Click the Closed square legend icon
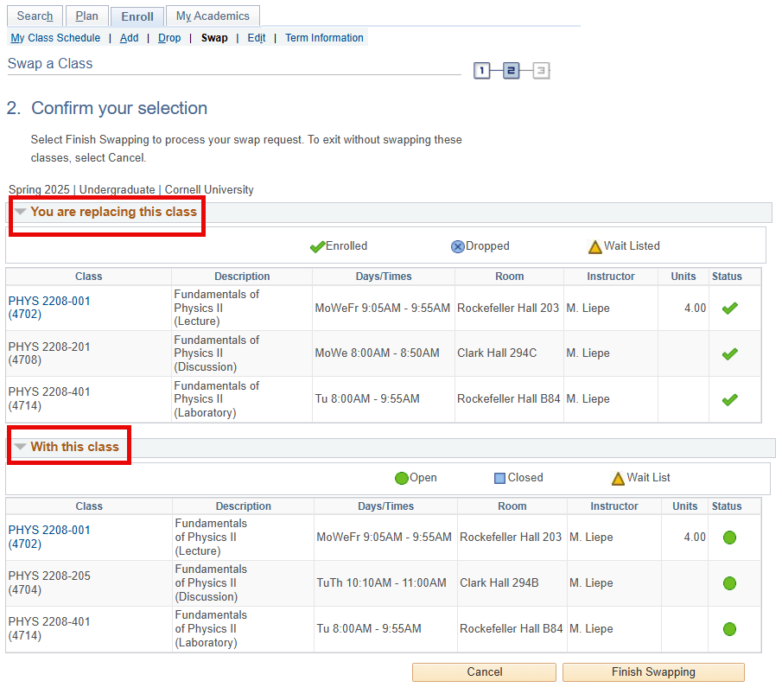The width and height of the screenshot is (782, 700). point(499,478)
